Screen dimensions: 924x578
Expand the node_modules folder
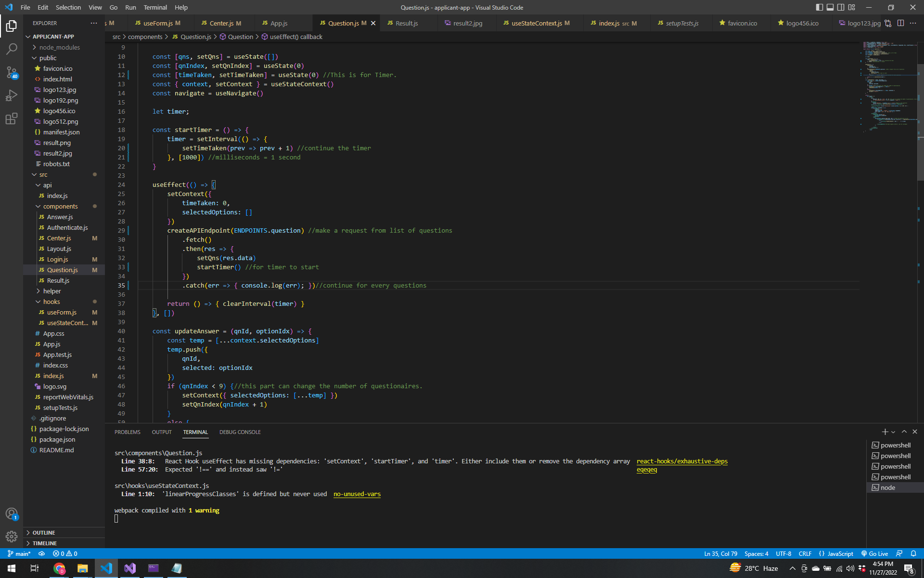coord(60,47)
